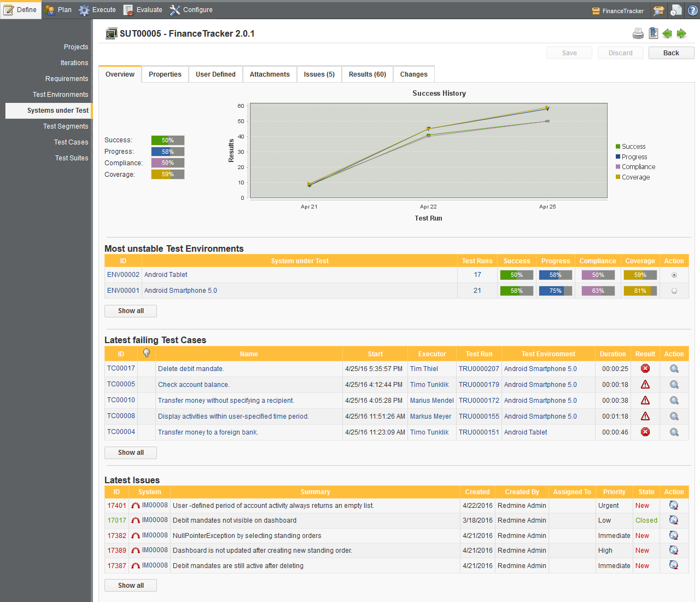This screenshot has width=700, height=602.
Task: Click magnifier action for TC00017 row
Action: click(674, 369)
